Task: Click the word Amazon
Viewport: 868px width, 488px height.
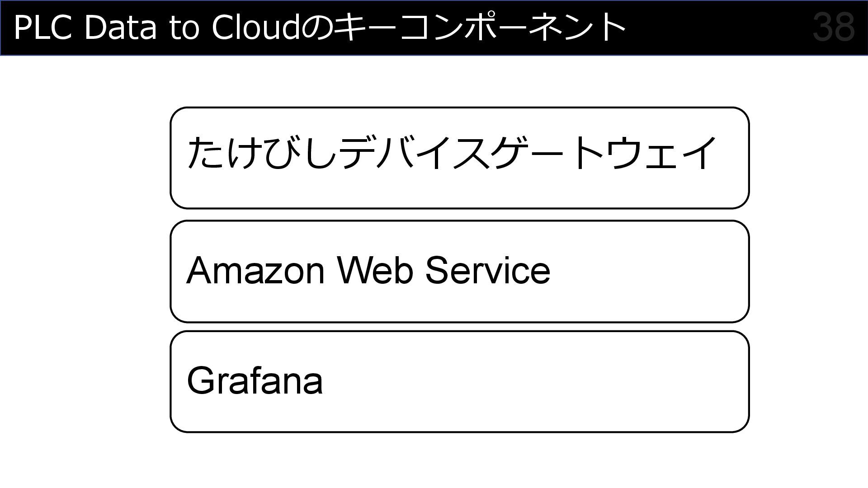Action: [x=255, y=270]
